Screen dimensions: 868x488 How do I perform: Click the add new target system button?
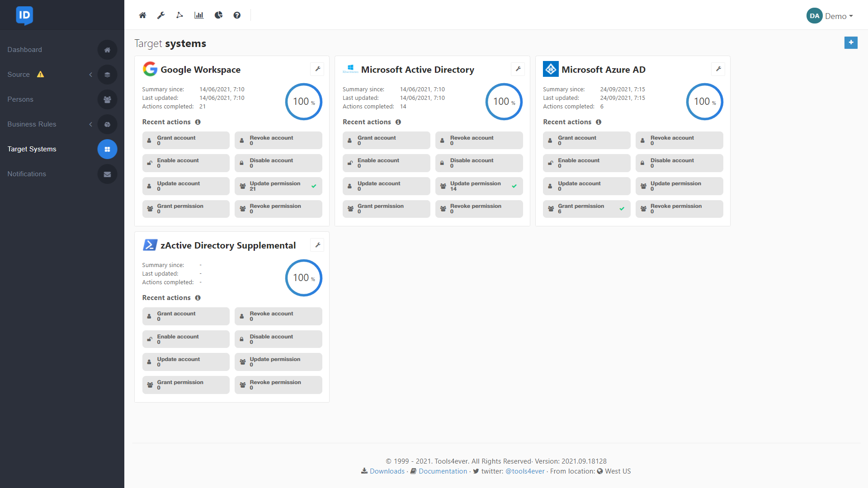click(x=851, y=42)
